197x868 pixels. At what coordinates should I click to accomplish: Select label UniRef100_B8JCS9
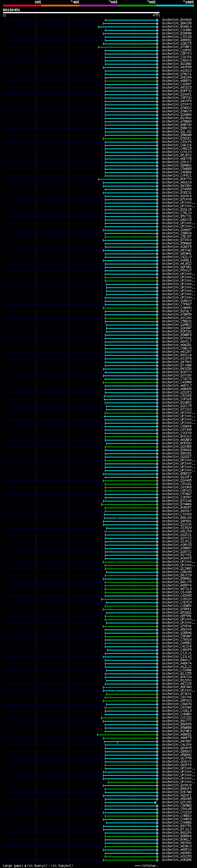[177, 575]
